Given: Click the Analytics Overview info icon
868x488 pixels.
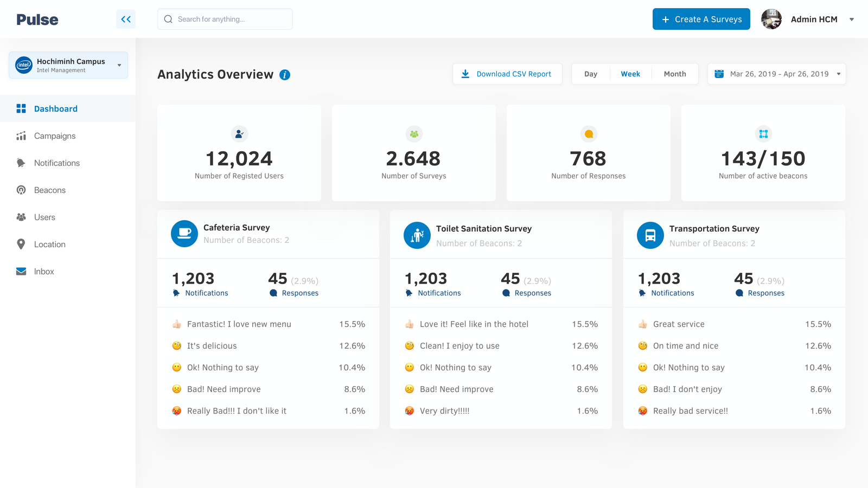Looking at the screenshot, I should coord(285,75).
